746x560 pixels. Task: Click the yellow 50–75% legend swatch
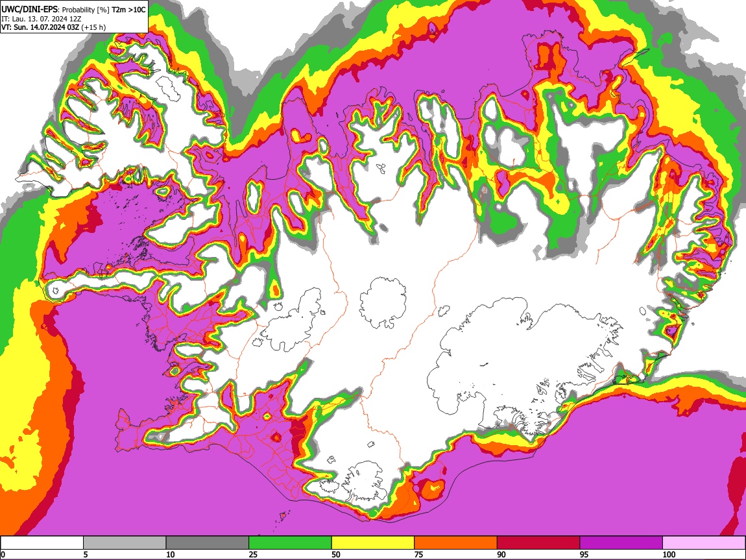pyautogui.click(x=373, y=543)
